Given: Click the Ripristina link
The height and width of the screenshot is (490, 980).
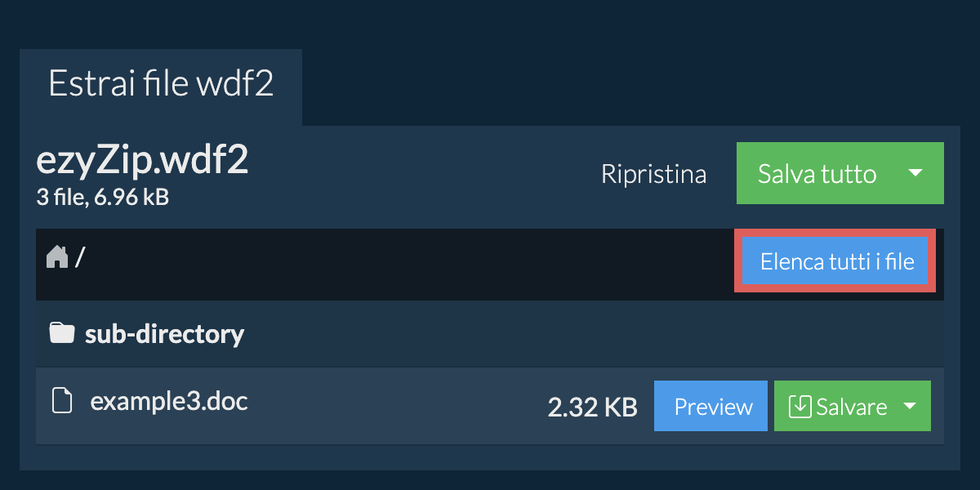Looking at the screenshot, I should pyautogui.click(x=653, y=174).
